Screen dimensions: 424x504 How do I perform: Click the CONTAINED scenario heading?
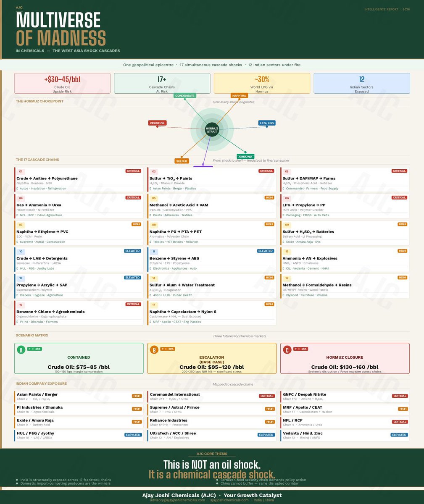pyautogui.click(x=79, y=357)
